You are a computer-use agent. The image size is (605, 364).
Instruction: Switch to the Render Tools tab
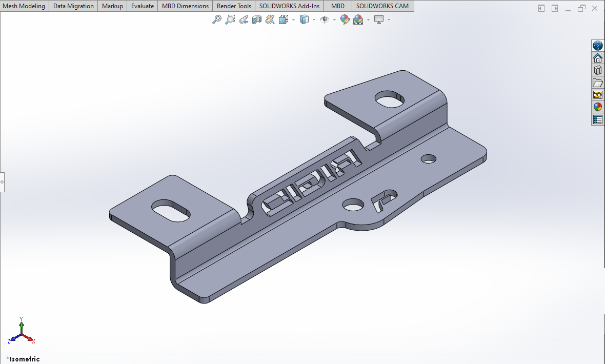(234, 6)
